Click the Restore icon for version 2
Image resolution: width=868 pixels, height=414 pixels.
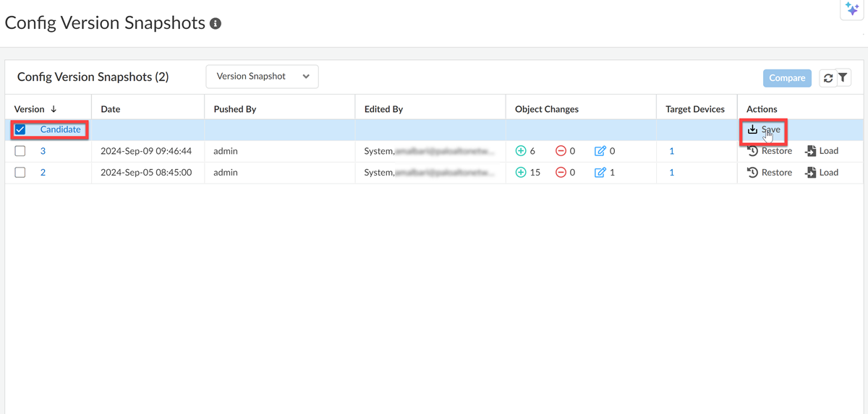[x=753, y=173]
